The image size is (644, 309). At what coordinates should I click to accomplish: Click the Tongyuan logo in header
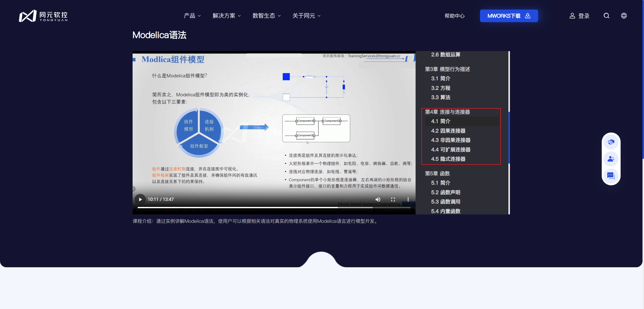coord(43,16)
